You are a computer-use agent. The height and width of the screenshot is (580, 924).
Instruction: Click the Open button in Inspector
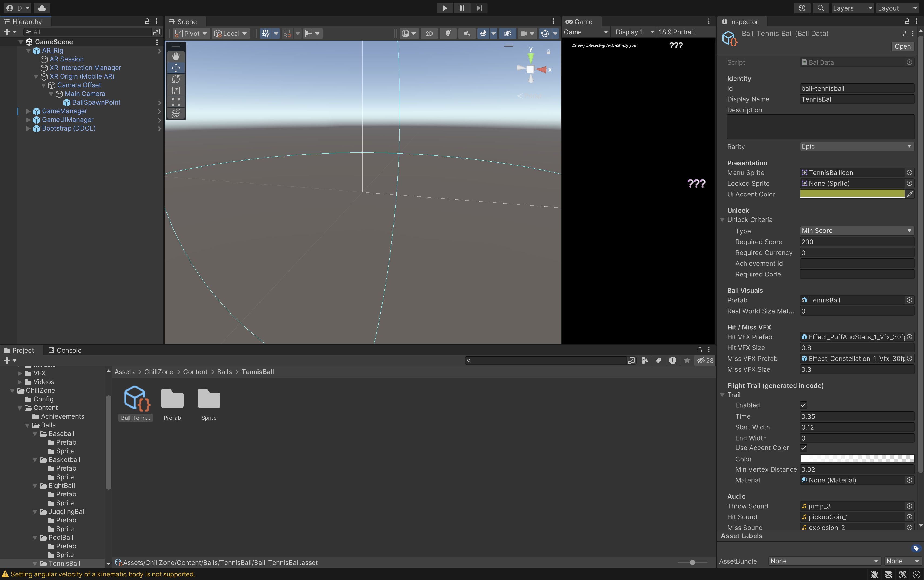pyautogui.click(x=903, y=46)
